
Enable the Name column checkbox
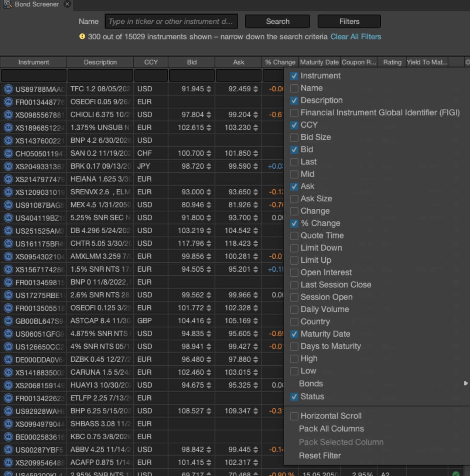tap(294, 88)
